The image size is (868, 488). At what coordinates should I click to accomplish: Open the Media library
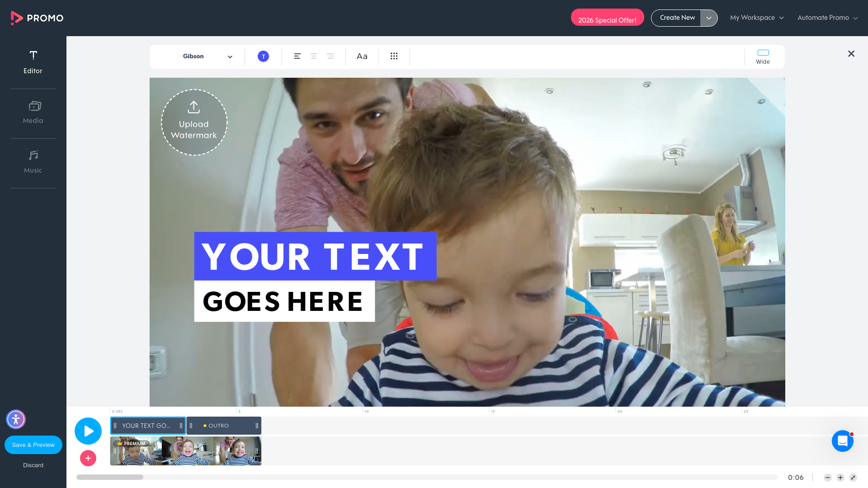tap(33, 111)
